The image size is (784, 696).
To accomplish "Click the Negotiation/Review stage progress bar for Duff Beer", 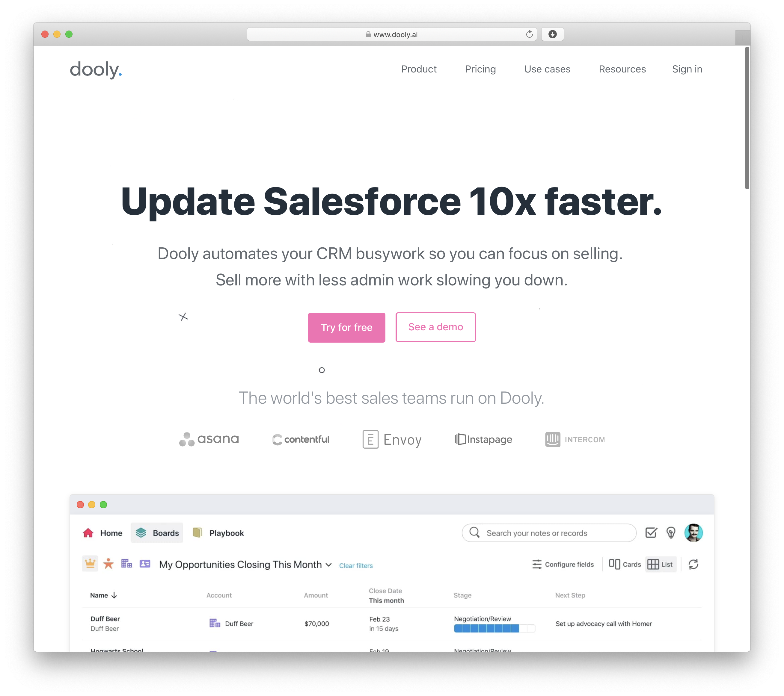I will (494, 628).
